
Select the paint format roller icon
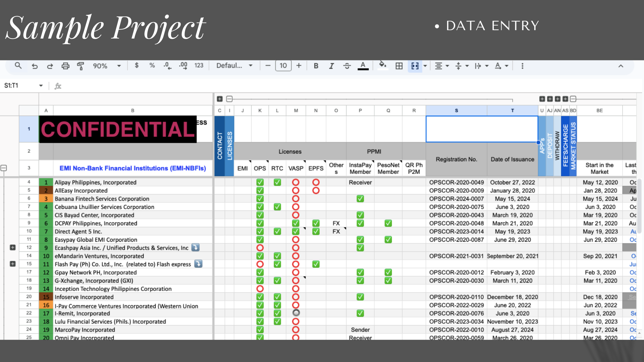pos(80,66)
